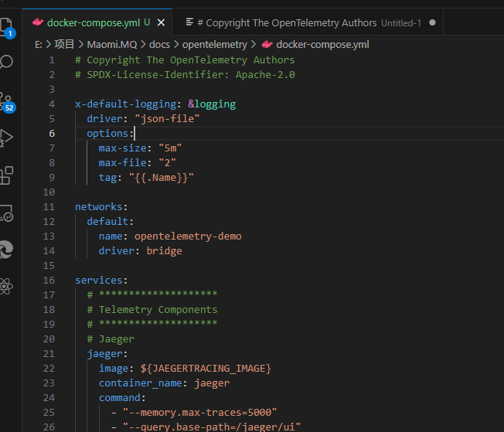This screenshot has width=504, height=432.
Task: Close the docker-compose.yml editor tab
Action: (x=160, y=22)
